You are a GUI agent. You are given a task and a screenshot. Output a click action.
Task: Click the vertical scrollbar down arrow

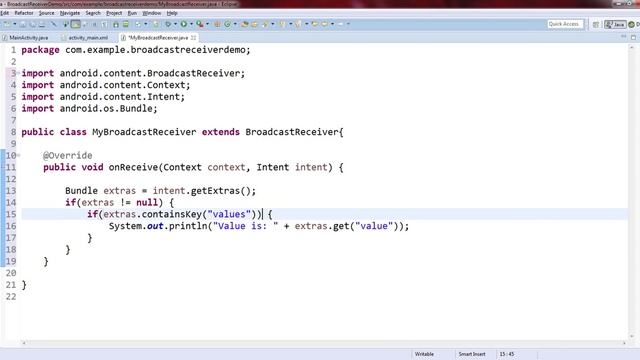click(x=632, y=336)
